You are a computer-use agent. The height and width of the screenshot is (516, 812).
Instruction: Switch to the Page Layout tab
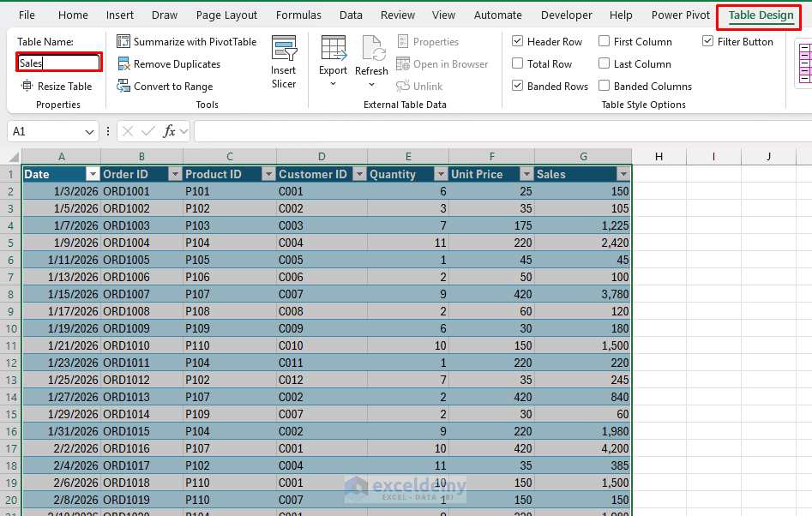[226, 15]
